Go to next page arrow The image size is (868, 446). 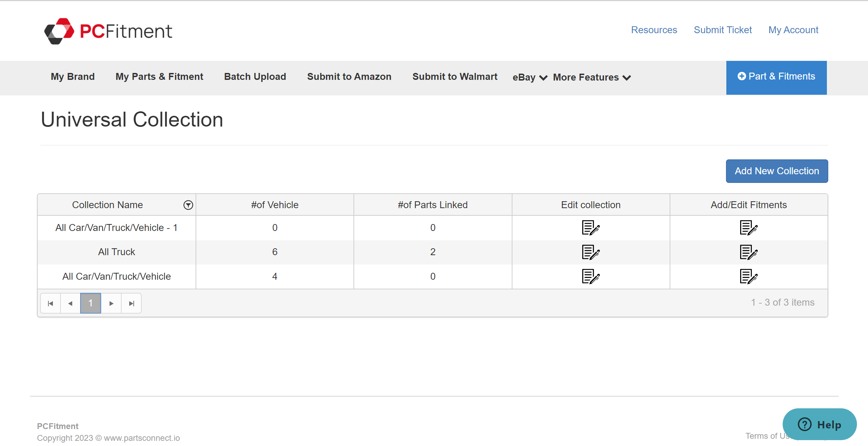(x=111, y=304)
